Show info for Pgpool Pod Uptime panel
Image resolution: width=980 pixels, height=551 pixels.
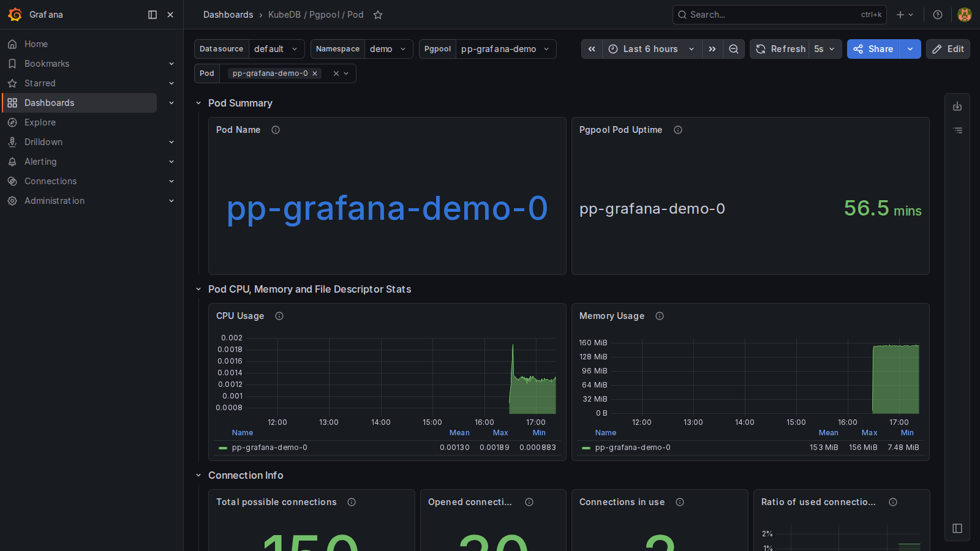[678, 130]
